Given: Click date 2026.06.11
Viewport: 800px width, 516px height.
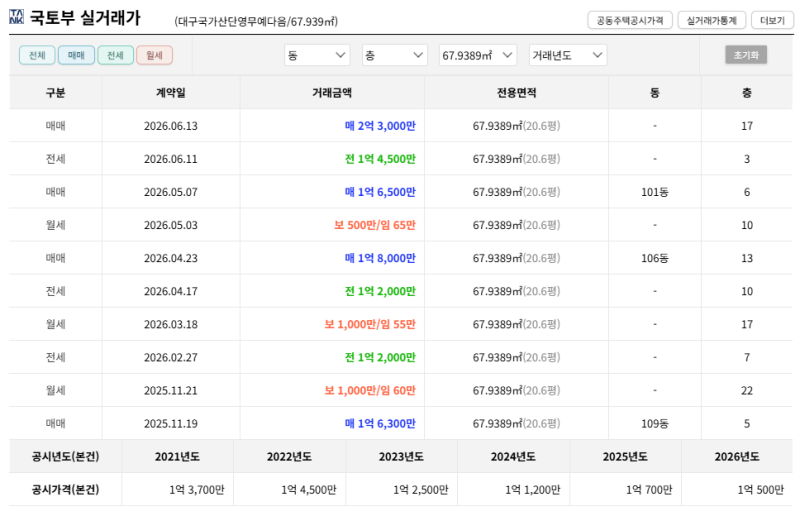Looking at the screenshot, I should pyautogui.click(x=171, y=159).
